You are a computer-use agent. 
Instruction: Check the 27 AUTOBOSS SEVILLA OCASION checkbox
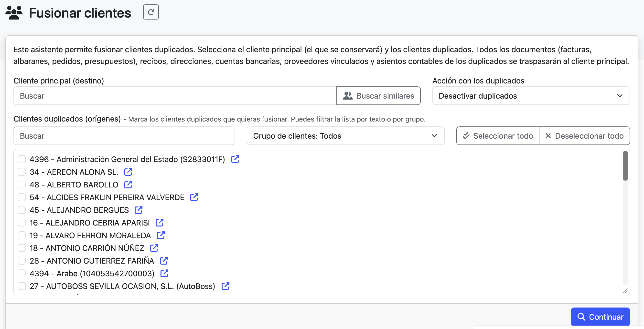pyautogui.click(x=22, y=286)
